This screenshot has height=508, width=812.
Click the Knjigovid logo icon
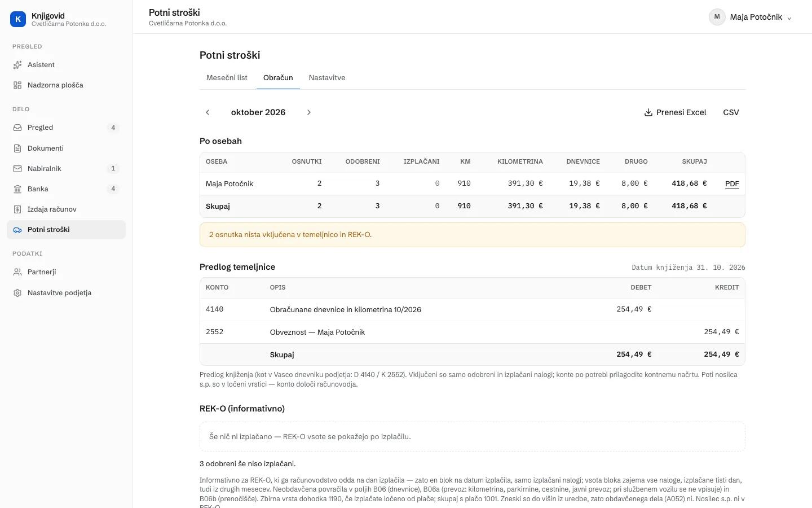[18, 19]
